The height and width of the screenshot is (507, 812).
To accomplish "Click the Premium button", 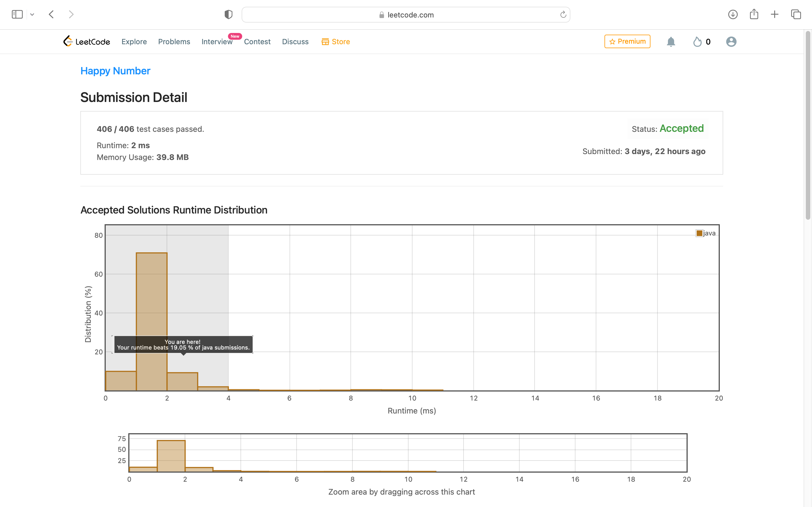I will pyautogui.click(x=627, y=41).
